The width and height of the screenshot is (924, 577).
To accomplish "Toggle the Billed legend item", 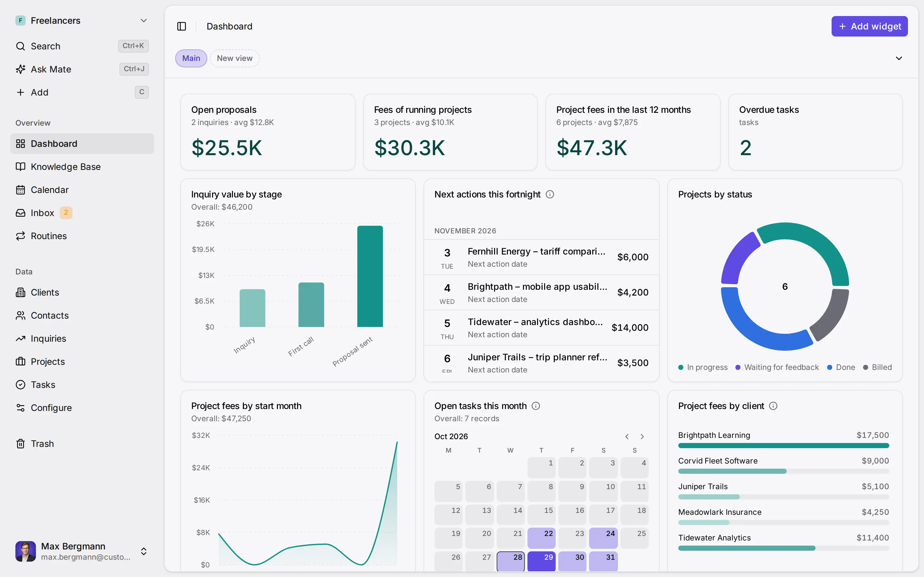I will point(877,367).
